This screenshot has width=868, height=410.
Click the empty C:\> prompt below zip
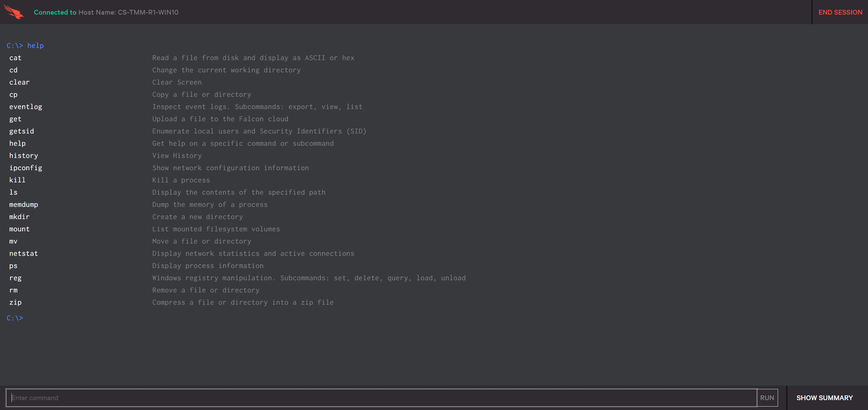pyautogui.click(x=15, y=318)
